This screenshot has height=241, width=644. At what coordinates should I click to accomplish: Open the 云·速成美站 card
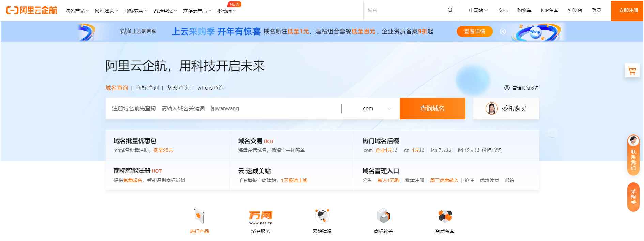click(292, 175)
